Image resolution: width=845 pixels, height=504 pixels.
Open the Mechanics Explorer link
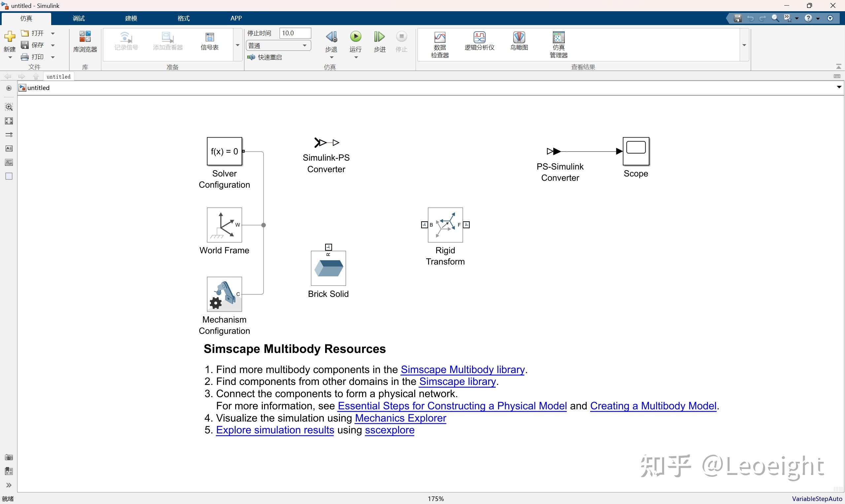[400, 418]
